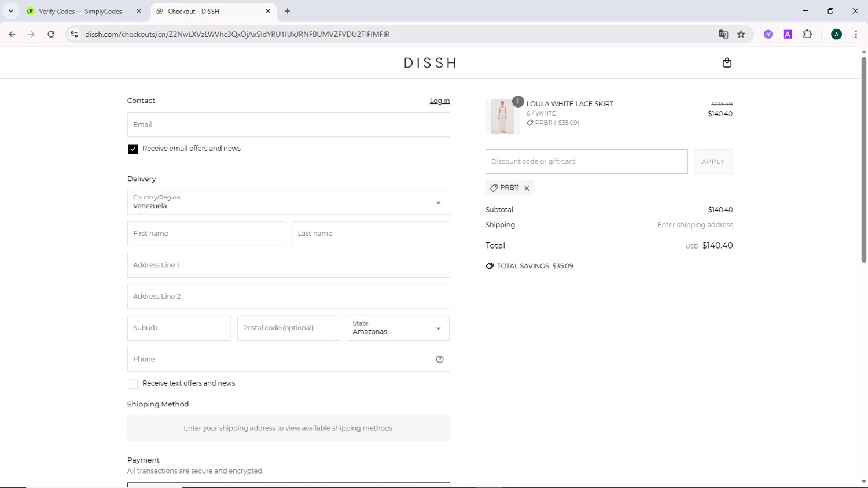
Task: Click the struck-through price $175.49
Action: 722,104
